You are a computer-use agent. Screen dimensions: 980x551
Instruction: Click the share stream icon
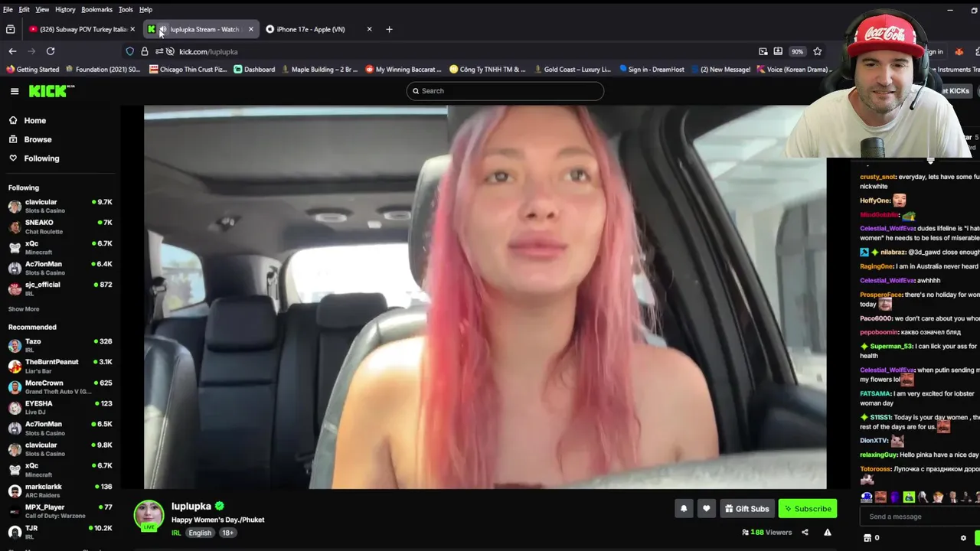coord(805,532)
